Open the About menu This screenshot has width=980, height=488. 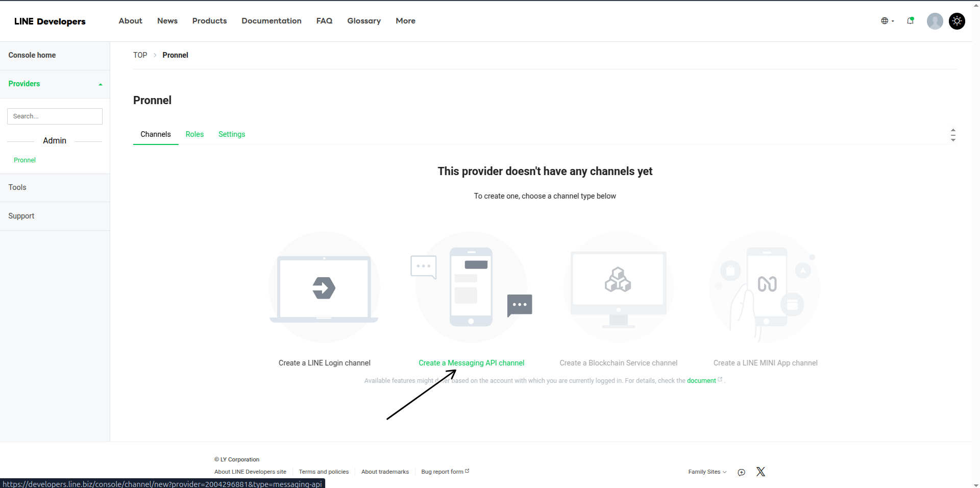[130, 21]
